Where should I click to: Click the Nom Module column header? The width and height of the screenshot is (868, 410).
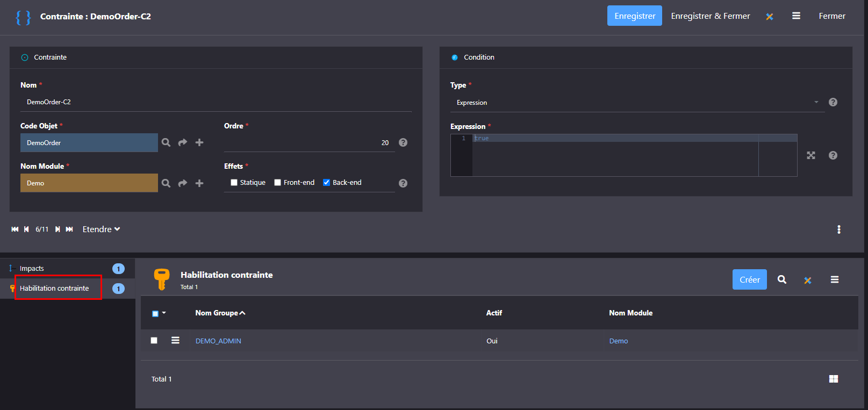coord(631,313)
